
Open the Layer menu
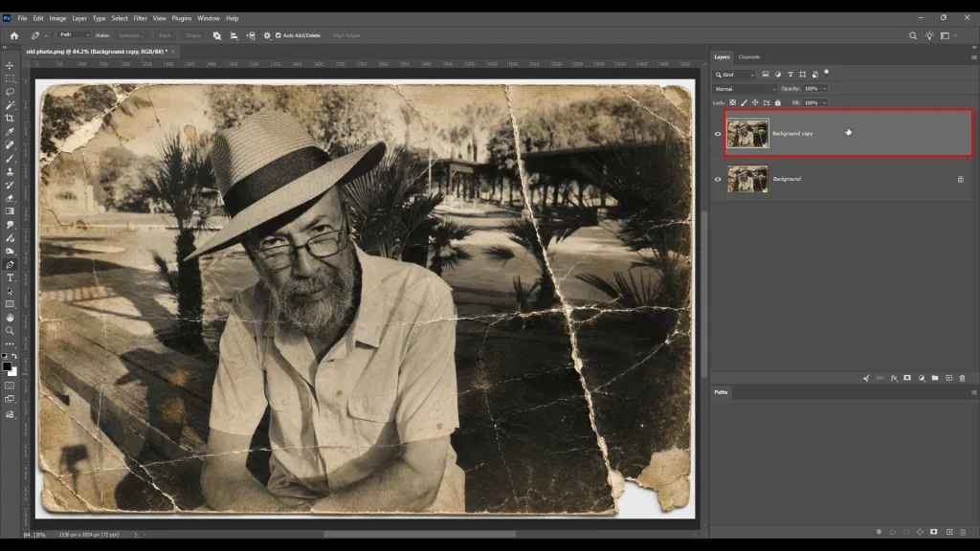(x=79, y=18)
